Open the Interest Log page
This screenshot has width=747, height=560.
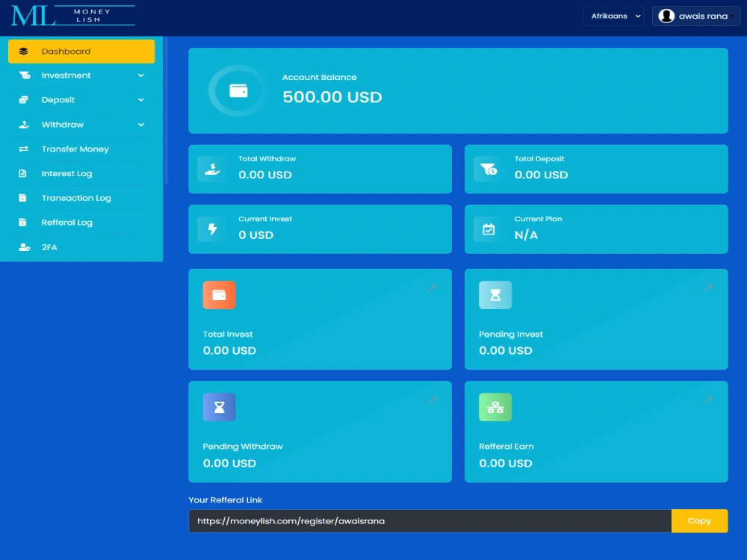click(x=81, y=173)
